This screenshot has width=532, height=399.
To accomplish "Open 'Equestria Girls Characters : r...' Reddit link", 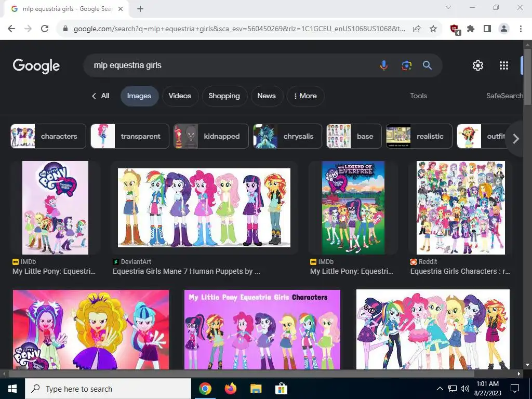I will click(460, 271).
